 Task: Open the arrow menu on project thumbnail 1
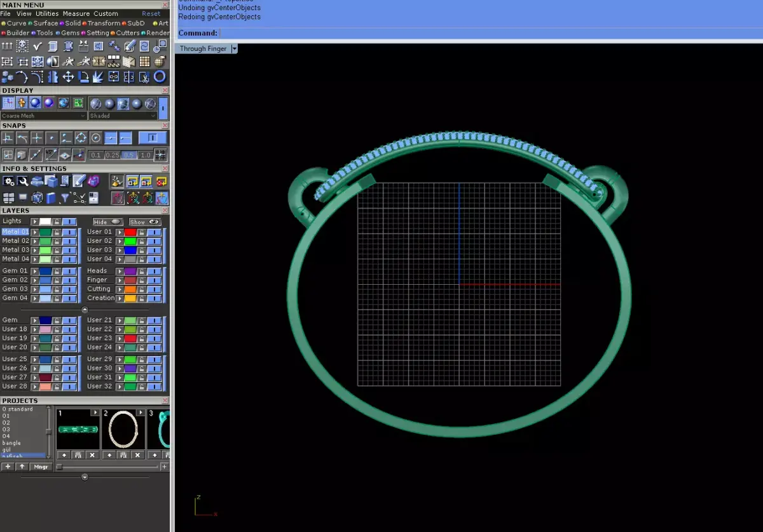point(95,413)
